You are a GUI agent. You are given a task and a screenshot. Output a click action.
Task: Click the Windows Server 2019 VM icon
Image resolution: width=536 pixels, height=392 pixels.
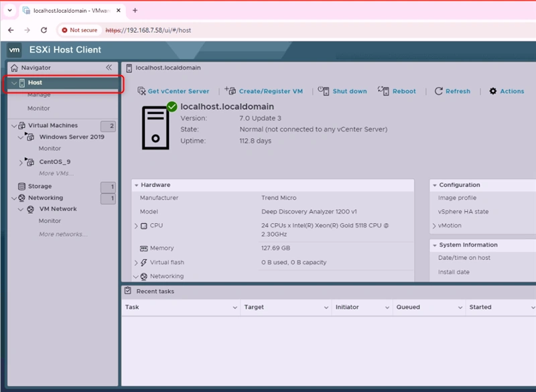[x=29, y=137]
